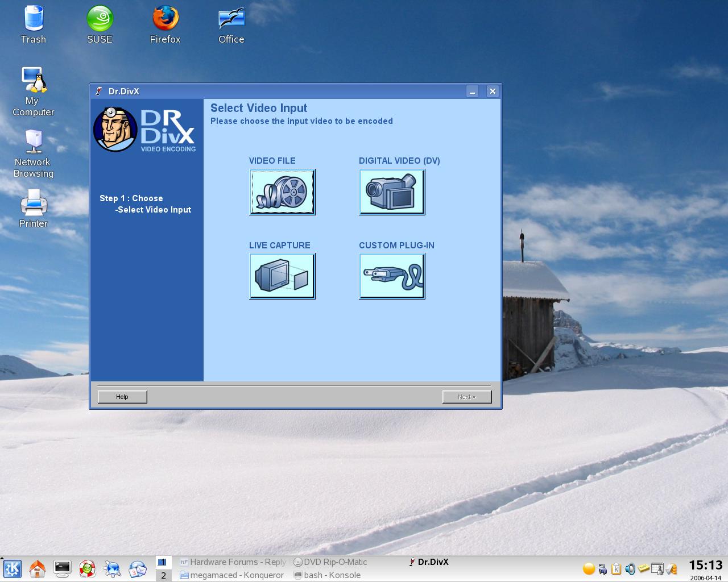Click the Select Video Input heading
This screenshot has height=582, width=728.
pyautogui.click(x=259, y=108)
